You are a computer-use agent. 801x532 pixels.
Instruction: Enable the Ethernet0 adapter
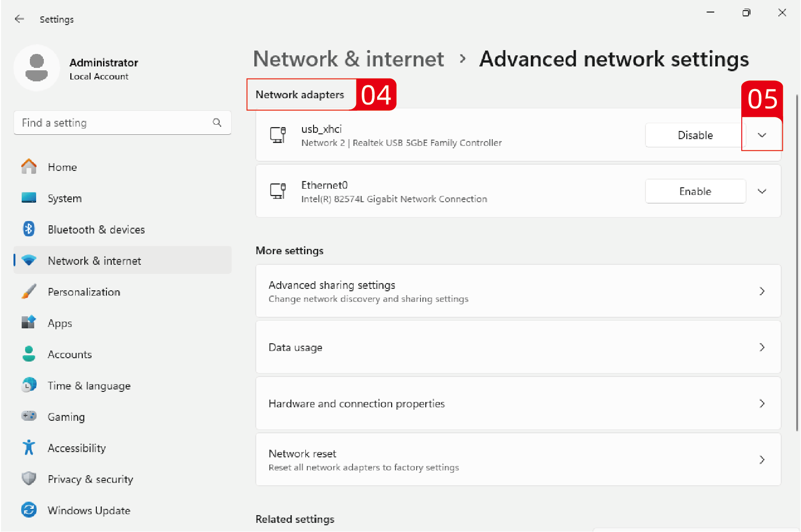pos(695,192)
